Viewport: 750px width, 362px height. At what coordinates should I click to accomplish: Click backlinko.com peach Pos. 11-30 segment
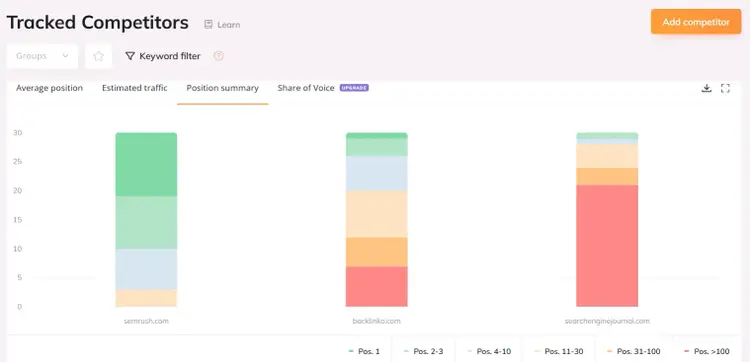pos(377,214)
